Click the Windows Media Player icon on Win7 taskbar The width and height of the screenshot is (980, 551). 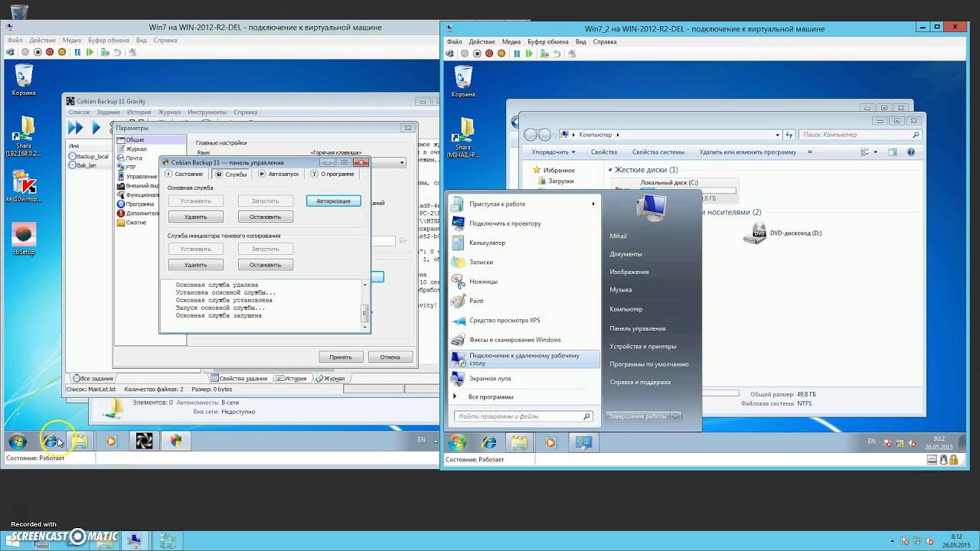coord(112,441)
